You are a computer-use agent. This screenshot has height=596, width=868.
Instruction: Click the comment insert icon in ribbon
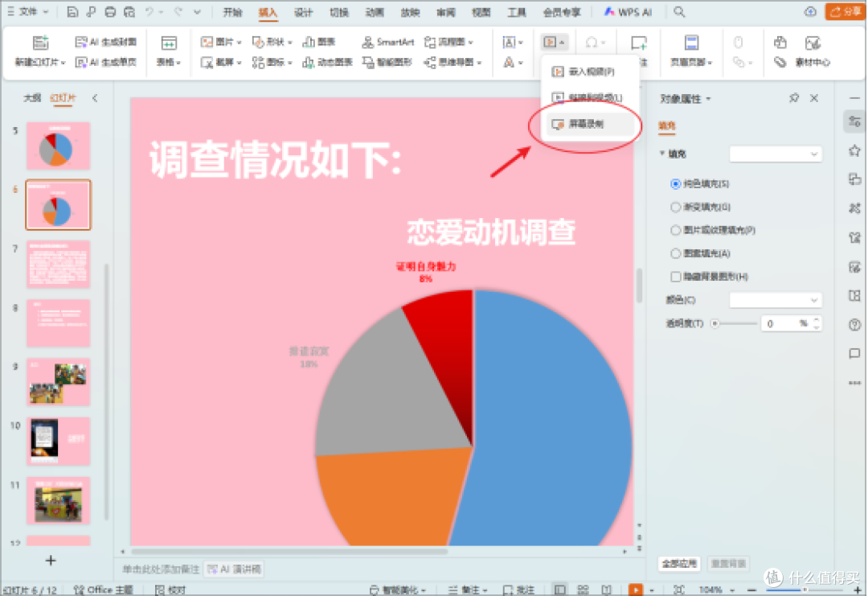[639, 43]
